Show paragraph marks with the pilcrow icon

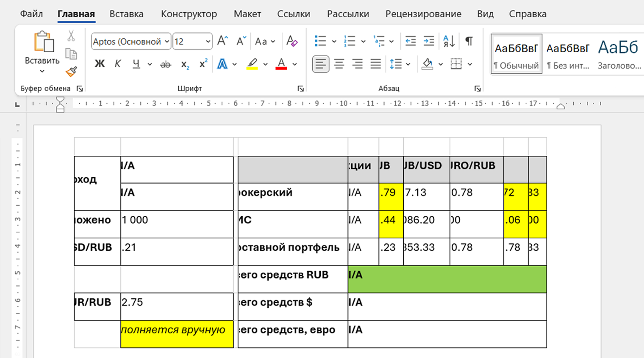pyautogui.click(x=469, y=41)
